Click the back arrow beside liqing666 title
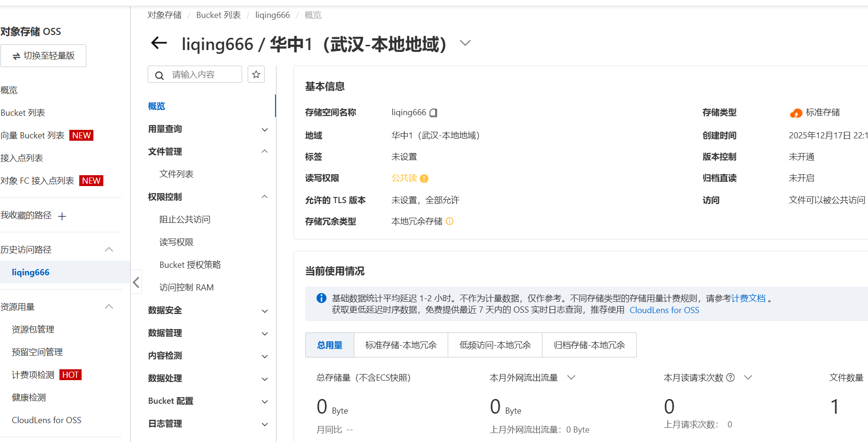The height and width of the screenshot is (442, 868). click(159, 43)
